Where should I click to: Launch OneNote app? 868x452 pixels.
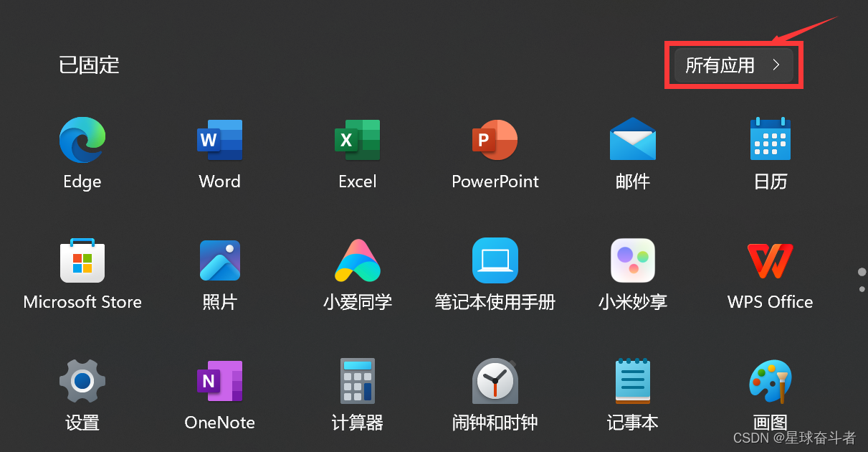220,381
